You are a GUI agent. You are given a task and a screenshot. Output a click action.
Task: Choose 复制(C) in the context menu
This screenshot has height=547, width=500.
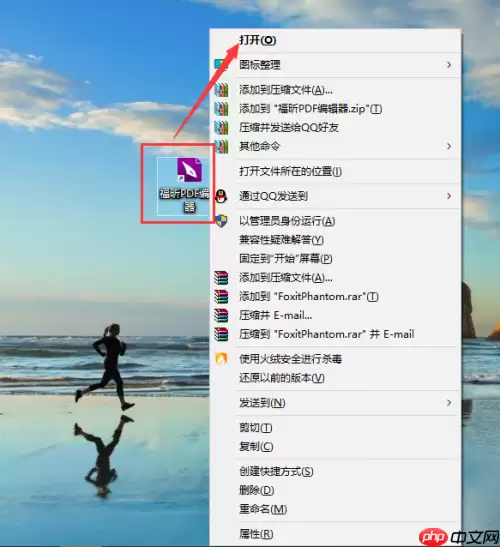(256, 447)
